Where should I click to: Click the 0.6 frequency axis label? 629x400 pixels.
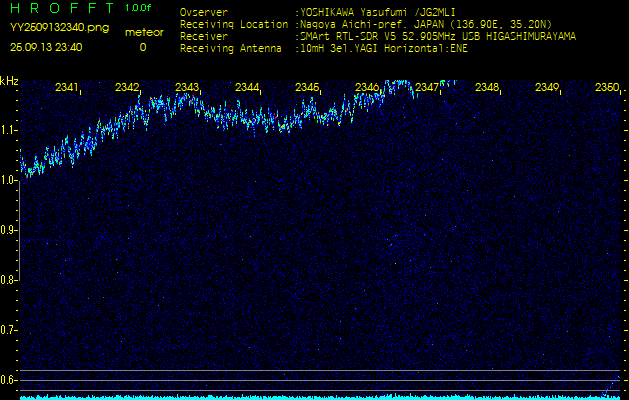point(9,379)
